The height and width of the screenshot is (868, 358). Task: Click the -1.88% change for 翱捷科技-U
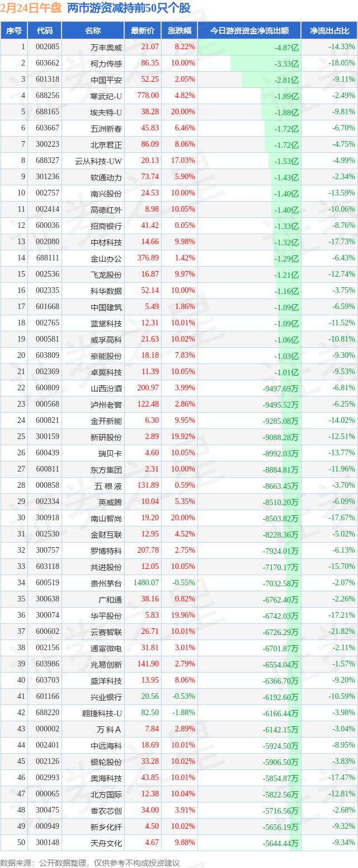185,713
